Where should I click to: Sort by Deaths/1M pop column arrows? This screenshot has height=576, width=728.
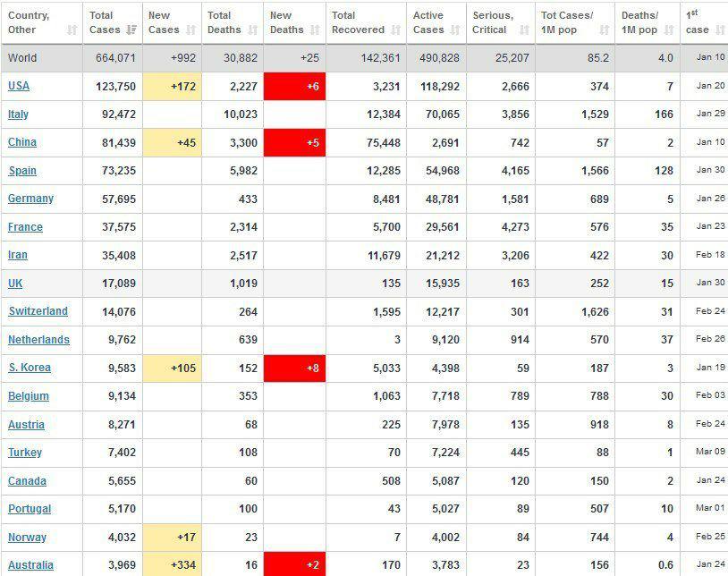pyautogui.click(x=669, y=30)
